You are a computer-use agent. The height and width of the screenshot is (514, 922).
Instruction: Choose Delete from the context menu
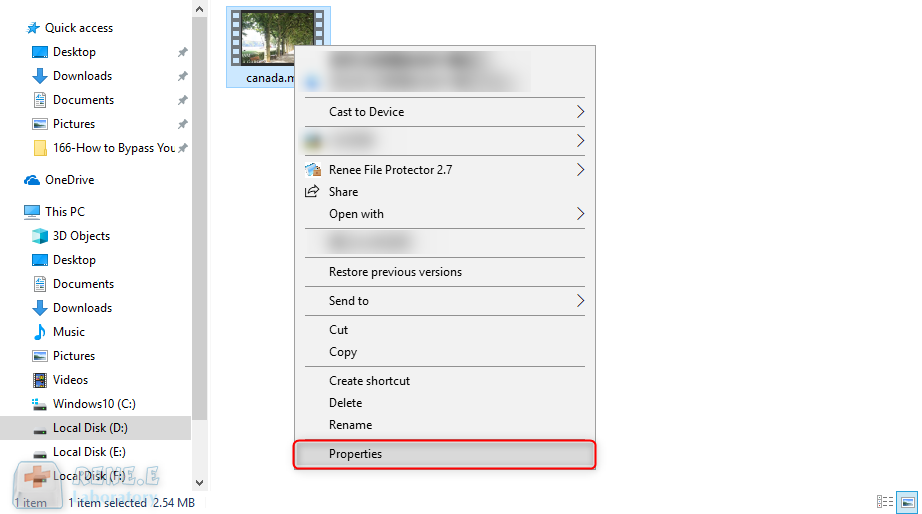[x=345, y=403]
